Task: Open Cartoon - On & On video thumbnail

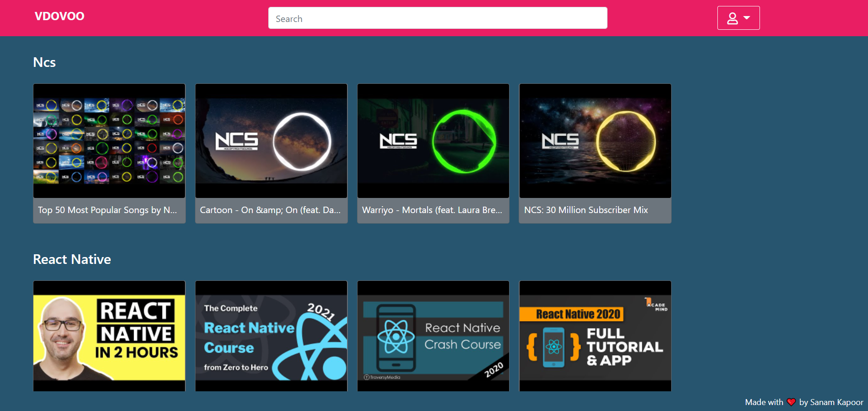Action: 271,141
